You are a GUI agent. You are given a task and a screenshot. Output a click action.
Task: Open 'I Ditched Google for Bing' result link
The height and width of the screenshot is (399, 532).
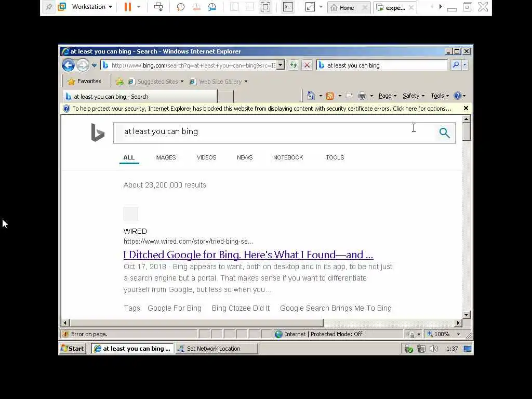[248, 255]
